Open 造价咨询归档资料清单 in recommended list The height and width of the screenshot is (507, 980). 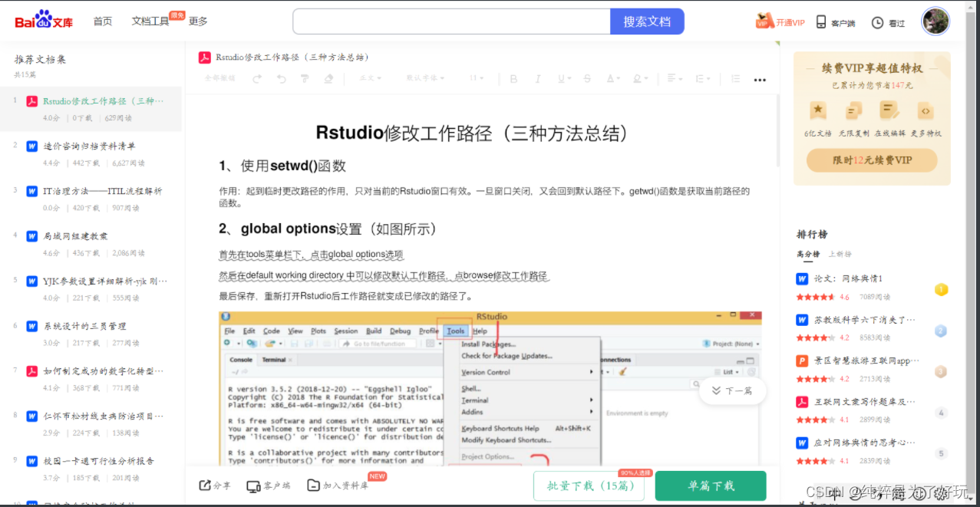89,146
